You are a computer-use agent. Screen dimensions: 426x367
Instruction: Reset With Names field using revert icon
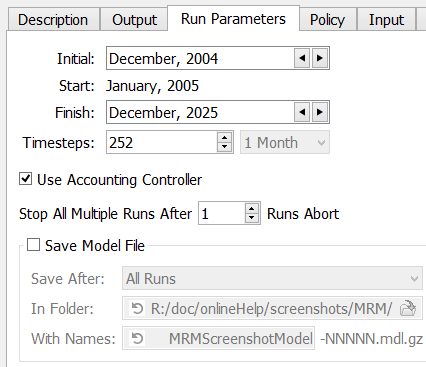click(x=137, y=338)
